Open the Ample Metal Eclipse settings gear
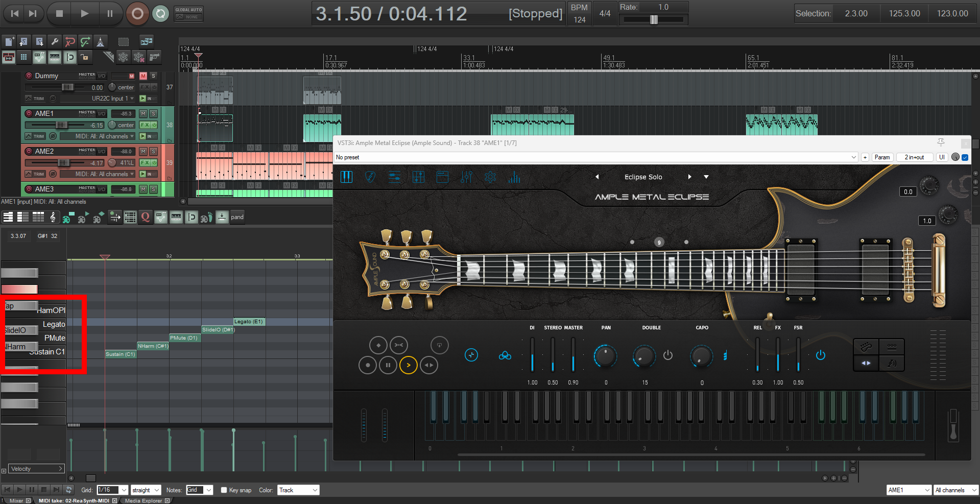 [490, 177]
